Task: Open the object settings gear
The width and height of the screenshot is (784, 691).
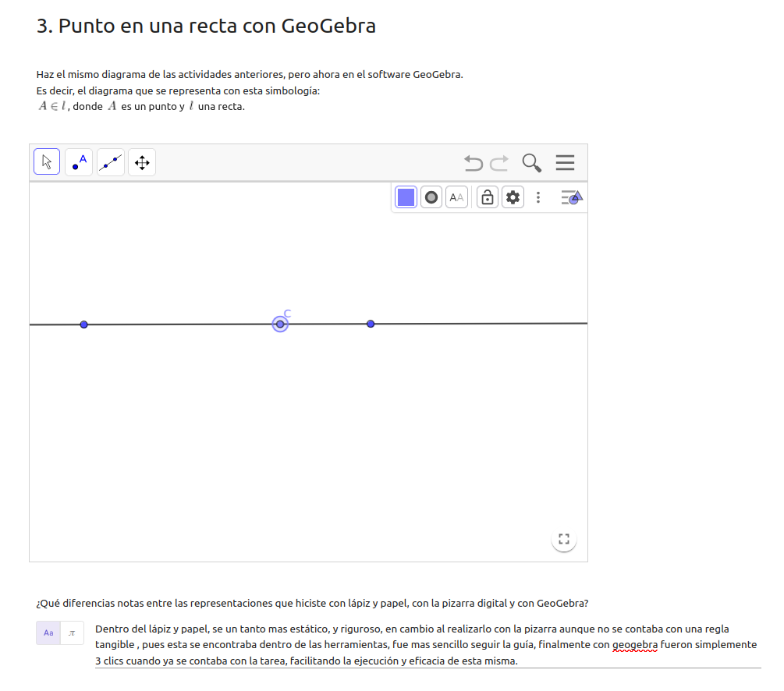Action: 513,197
